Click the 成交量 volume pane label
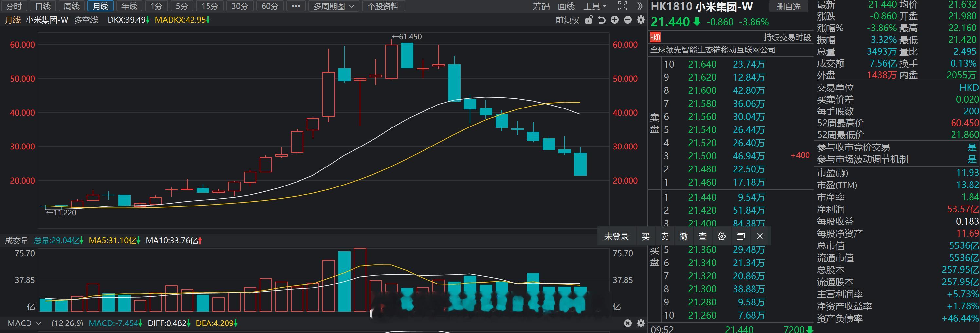Image resolution: width=980 pixels, height=333 pixels. 16,241
